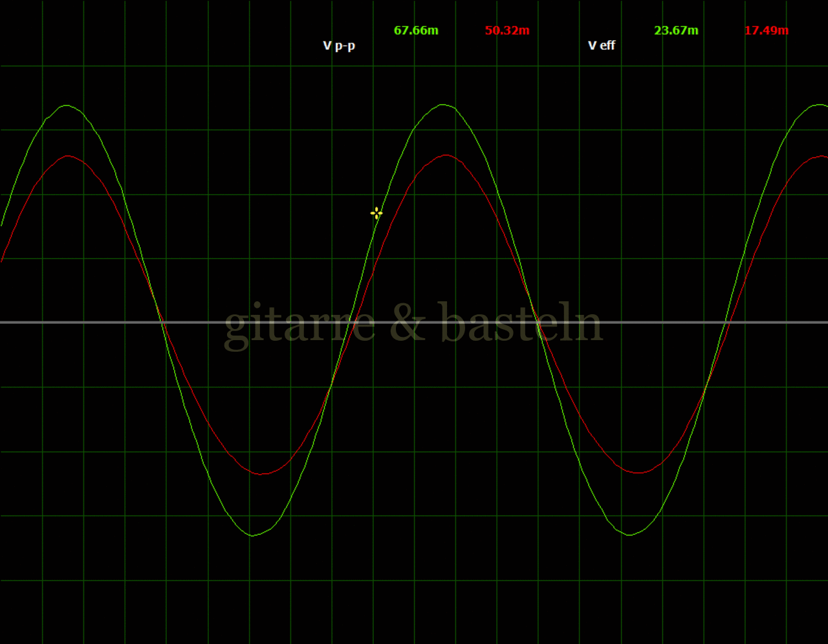Click the leftmost peak of the green trace
The image size is (828, 644).
[x=66, y=105]
